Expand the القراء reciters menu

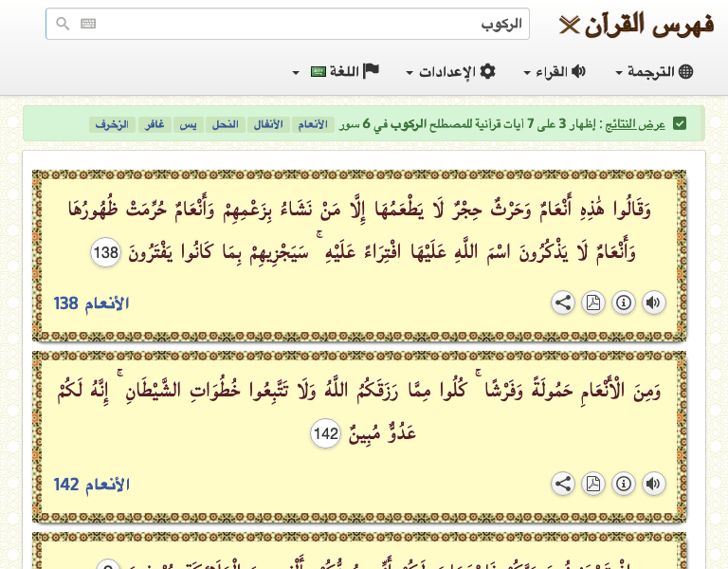(x=555, y=71)
